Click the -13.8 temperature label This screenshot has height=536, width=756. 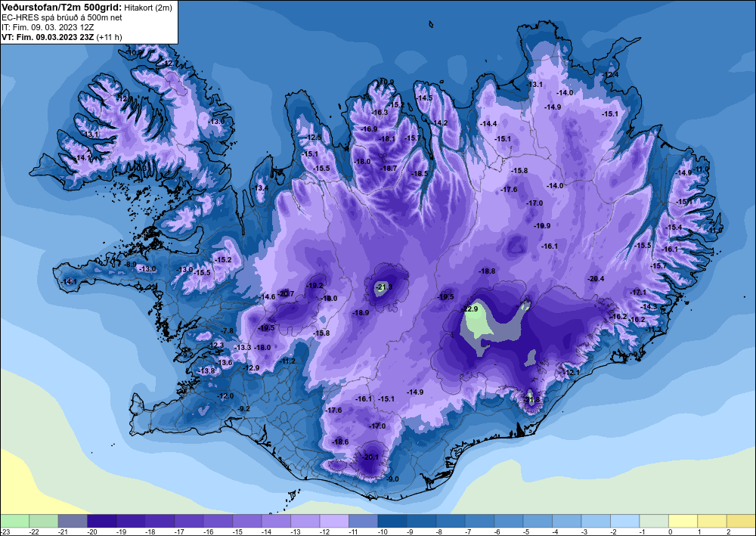click(207, 370)
